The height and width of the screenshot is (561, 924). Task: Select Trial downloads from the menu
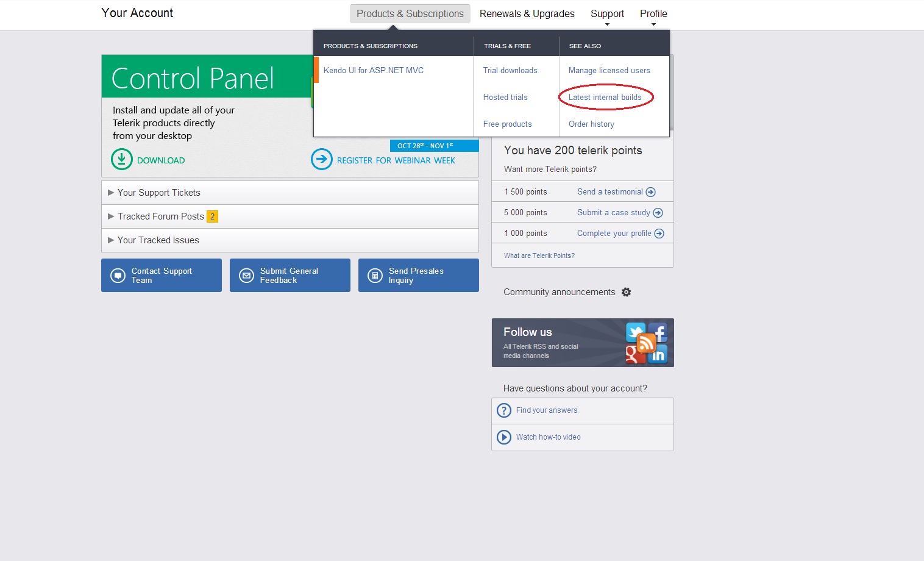pos(510,70)
